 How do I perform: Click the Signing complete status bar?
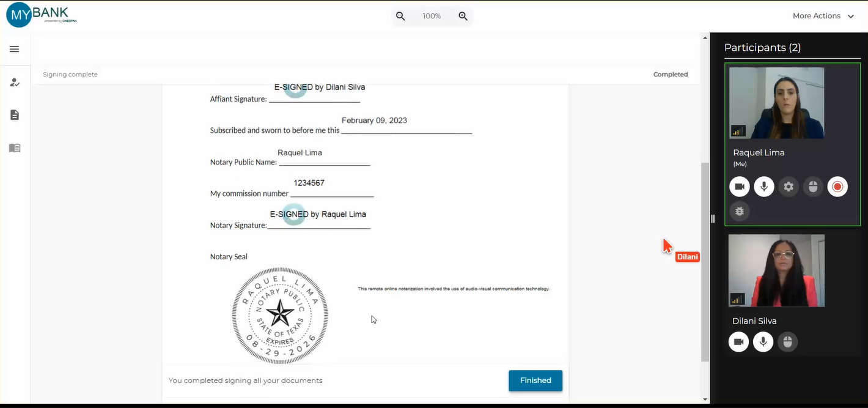click(x=70, y=74)
